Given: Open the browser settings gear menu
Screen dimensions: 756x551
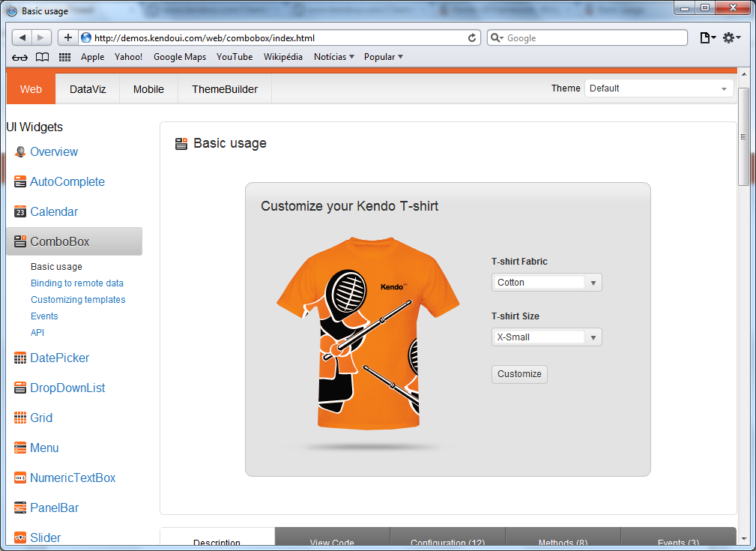Looking at the screenshot, I should tap(731, 37).
